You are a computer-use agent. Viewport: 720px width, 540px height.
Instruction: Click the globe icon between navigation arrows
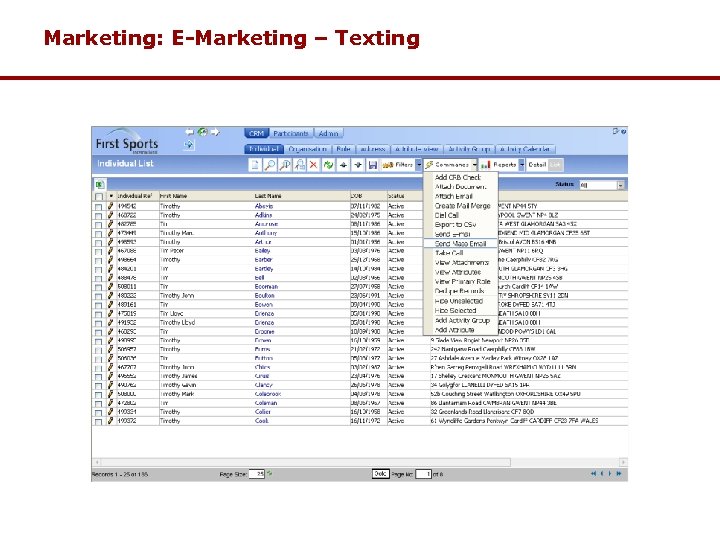[x=202, y=132]
